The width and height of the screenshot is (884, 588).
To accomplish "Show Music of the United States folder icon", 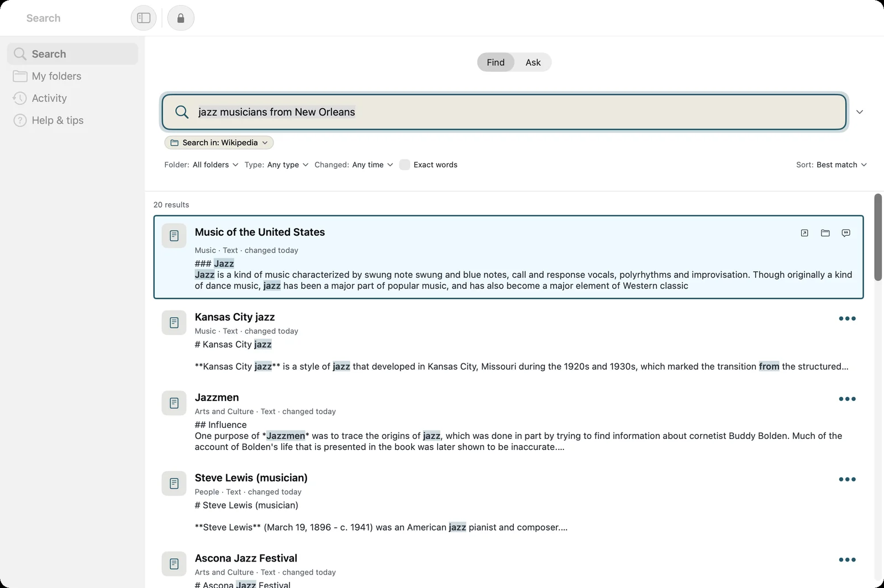I will [x=825, y=233].
